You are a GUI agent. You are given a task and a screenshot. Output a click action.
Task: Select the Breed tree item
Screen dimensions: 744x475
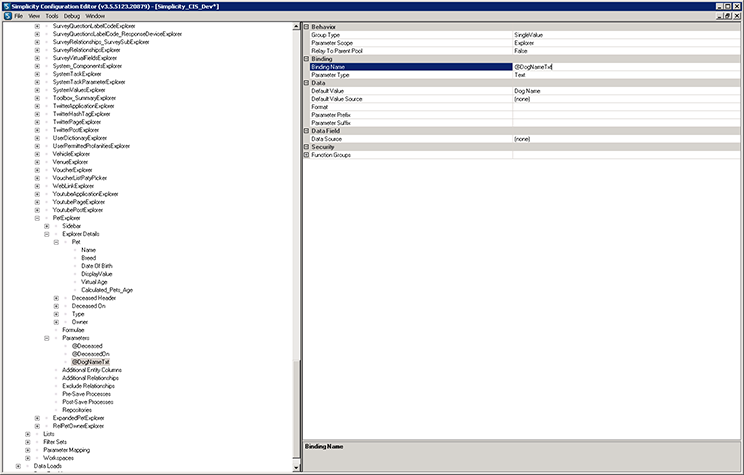click(89, 258)
